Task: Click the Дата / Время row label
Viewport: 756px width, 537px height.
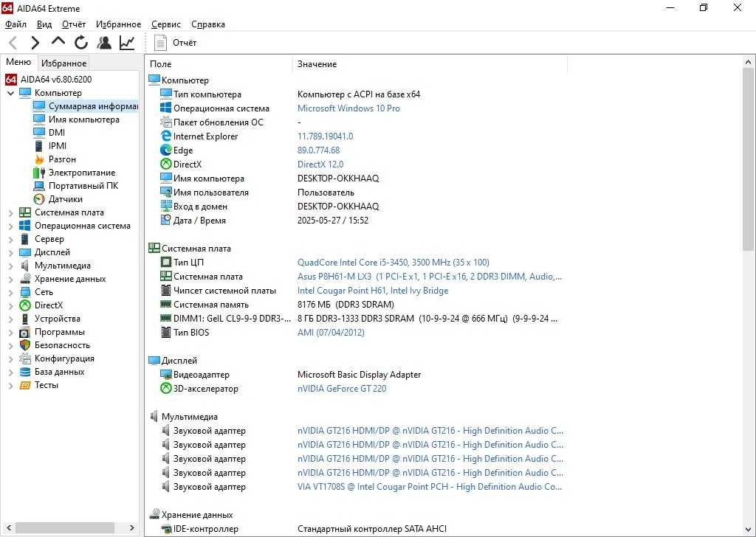Action: [x=199, y=220]
